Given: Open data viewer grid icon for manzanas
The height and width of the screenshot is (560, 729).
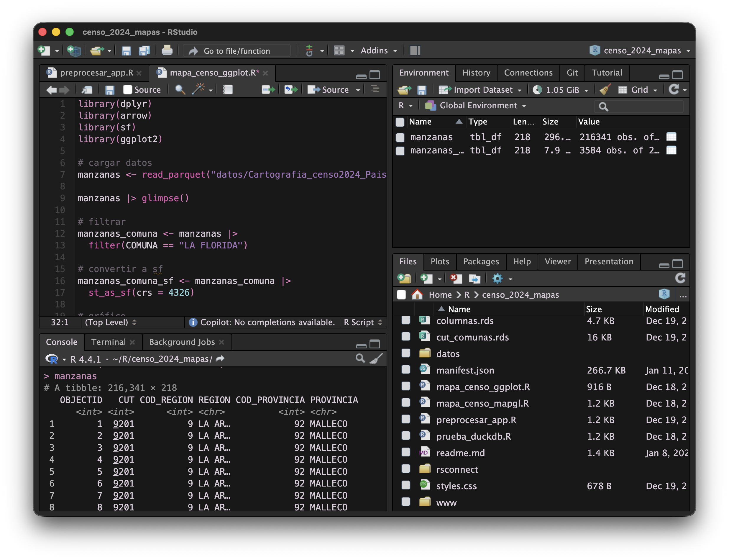Looking at the screenshot, I should pyautogui.click(x=671, y=137).
